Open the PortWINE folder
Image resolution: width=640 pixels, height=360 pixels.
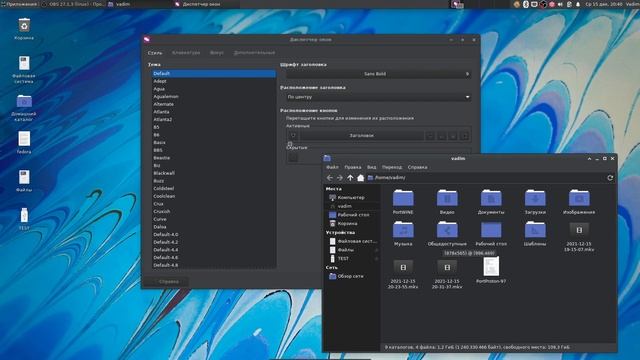[x=403, y=202]
